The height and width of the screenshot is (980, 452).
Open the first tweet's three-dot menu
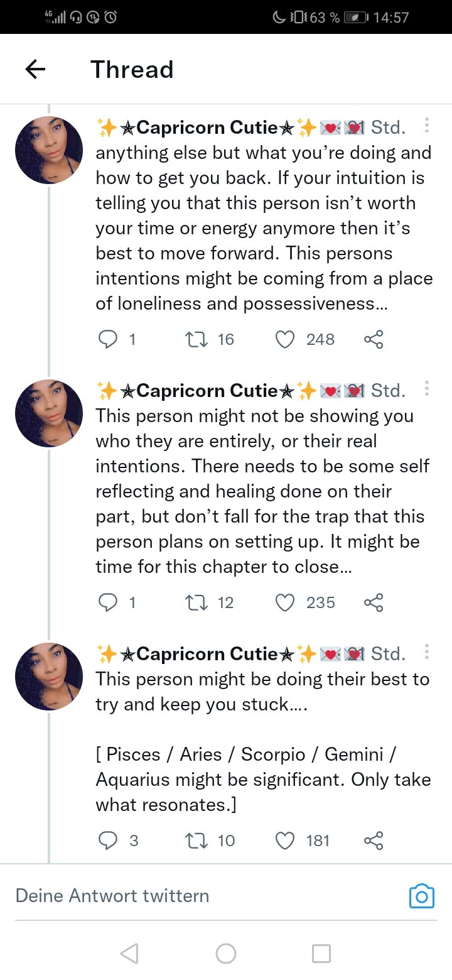pyautogui.click(x=427, y=126)
